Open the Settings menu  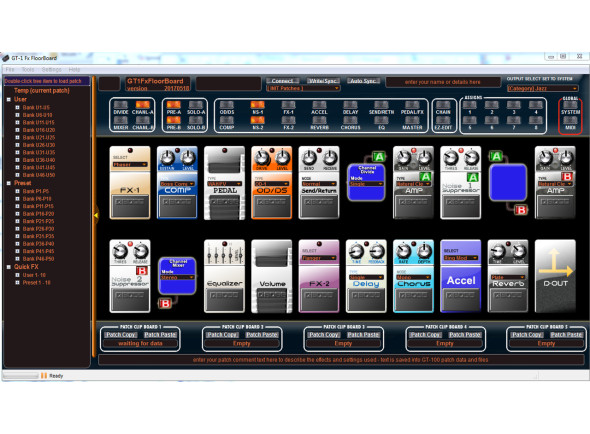coord(52,70)
